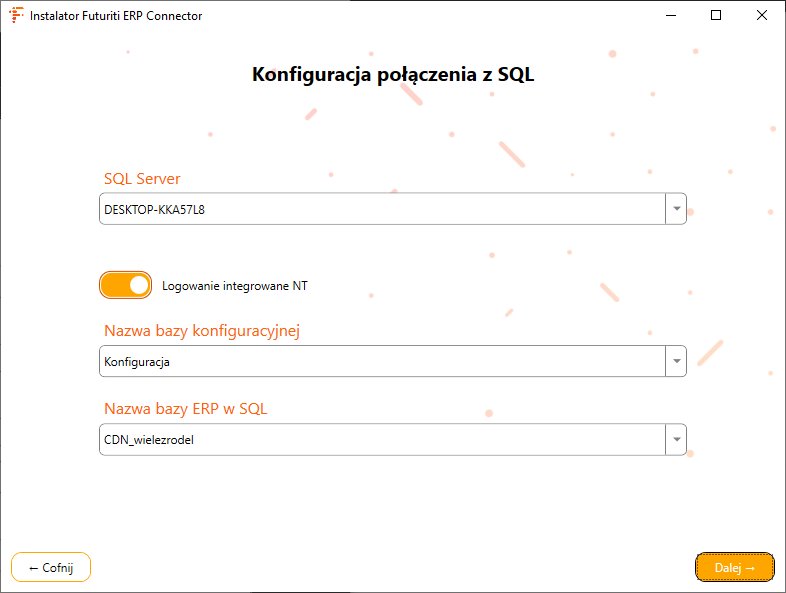Expand the SQL Server dropdown arrow
The height and width of the screenshot is (593, 786).
[677, 209]
